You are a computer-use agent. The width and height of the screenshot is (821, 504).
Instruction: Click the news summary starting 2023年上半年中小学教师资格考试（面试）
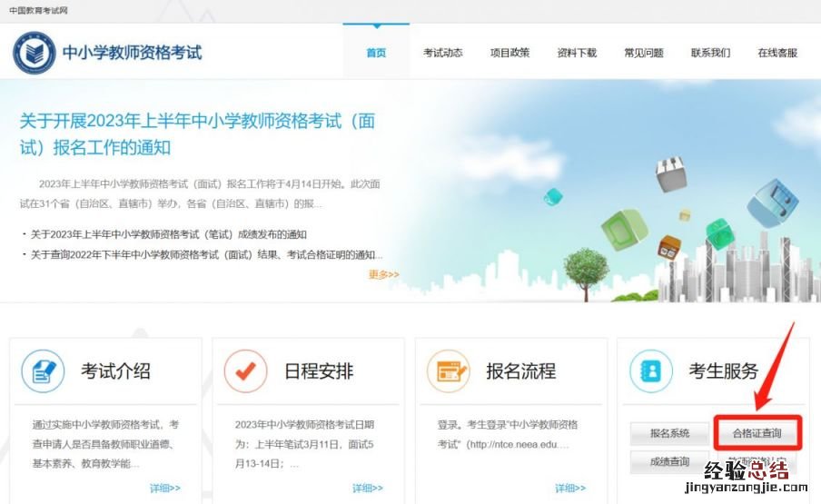200,193
